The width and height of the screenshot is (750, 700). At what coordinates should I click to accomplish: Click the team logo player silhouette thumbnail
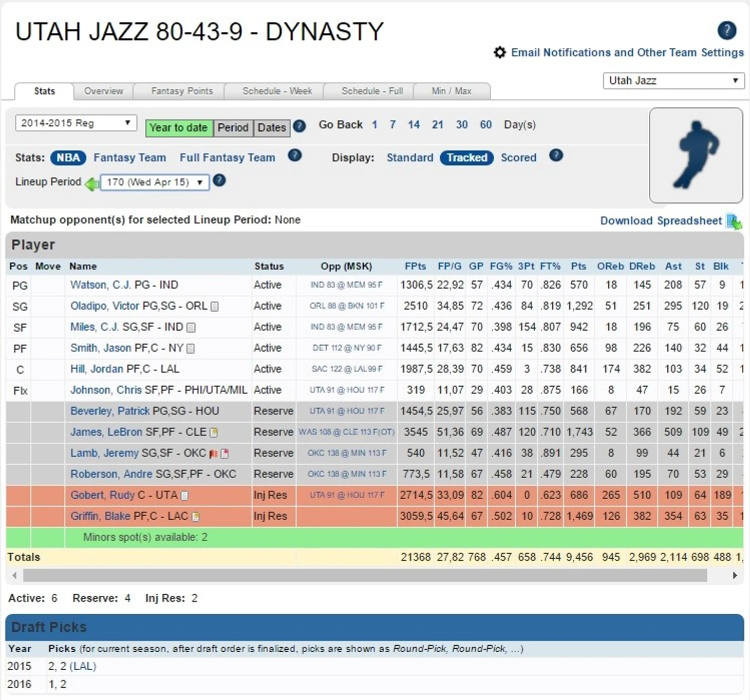pos(696,155)
